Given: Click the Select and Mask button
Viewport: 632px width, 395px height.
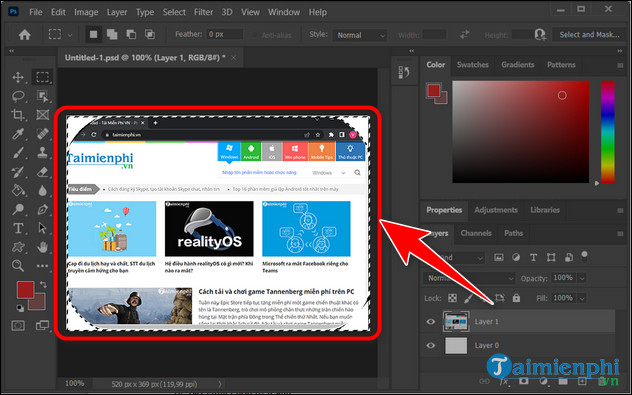Looking at the screenshot, I should point(589,35).
